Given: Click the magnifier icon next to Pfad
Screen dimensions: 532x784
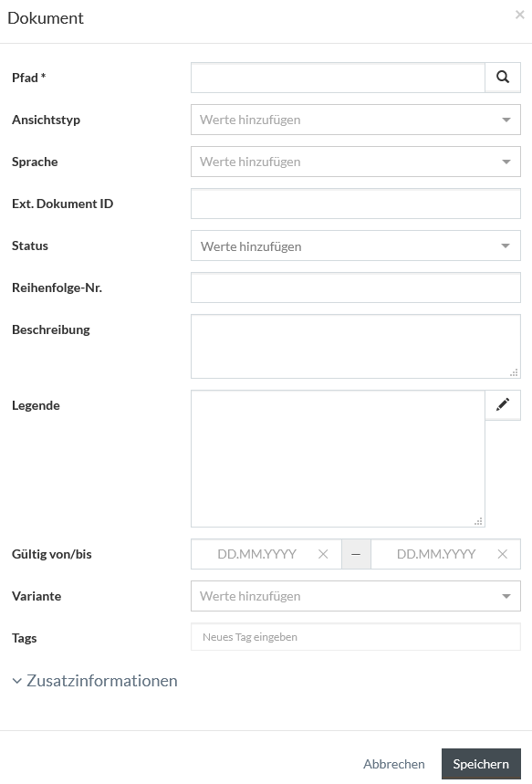Looking at the screenshot, I should [503, 78].
